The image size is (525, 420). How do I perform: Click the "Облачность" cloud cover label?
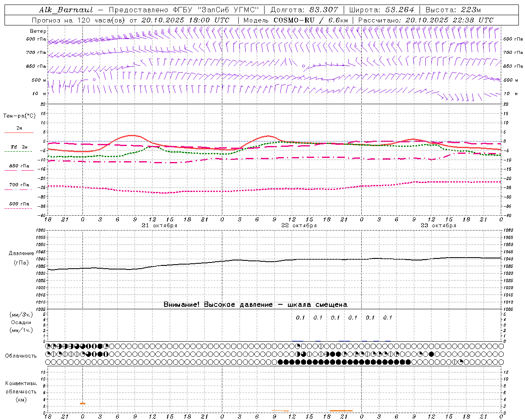point(21,356)
